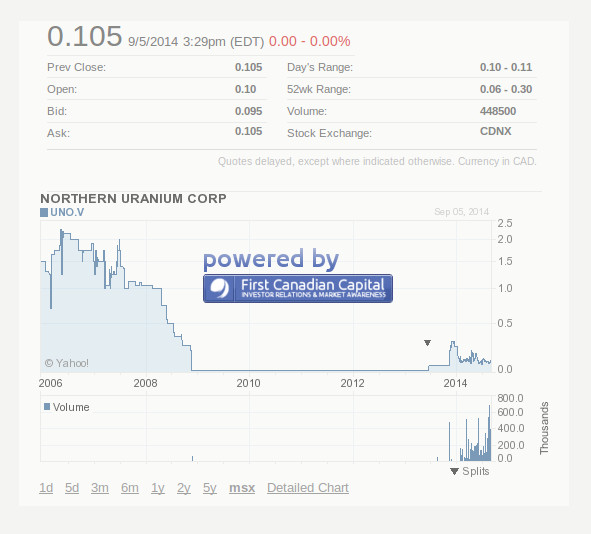The width and height of the screenshot is (591, 534).
Task: Show the 1y chart range
Action: pyautogui.click(x=158, y=488)
